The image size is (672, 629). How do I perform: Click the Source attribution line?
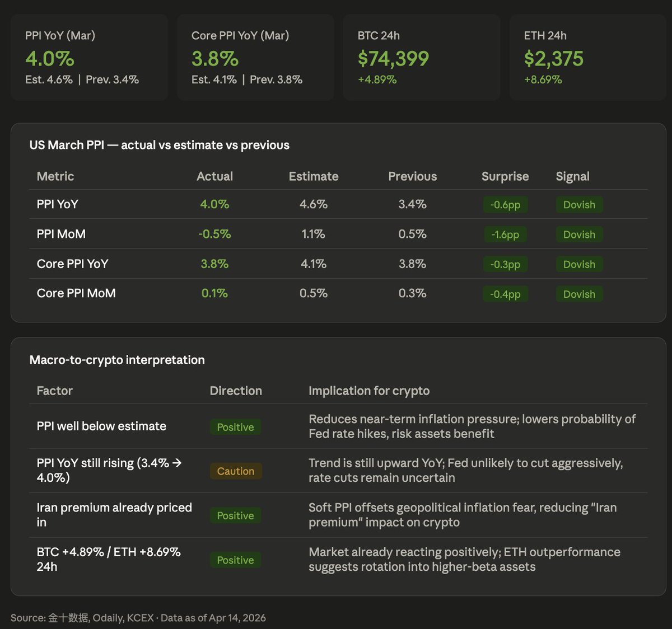pyautogui.click(x=138, y=618)
